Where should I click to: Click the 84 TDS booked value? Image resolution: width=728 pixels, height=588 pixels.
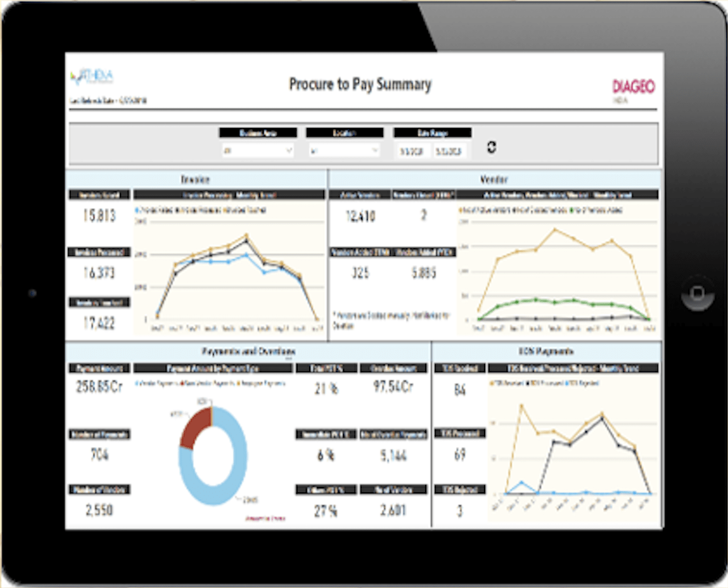coord(460,390)
